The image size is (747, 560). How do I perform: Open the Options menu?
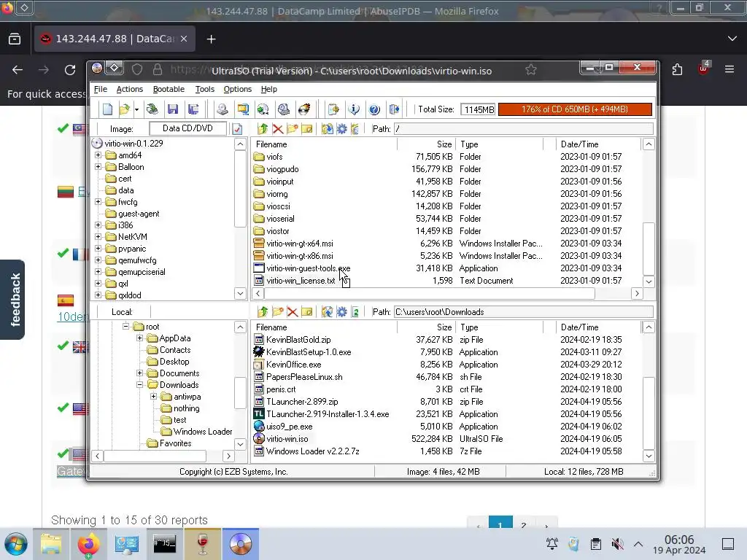tap(238, 89)
